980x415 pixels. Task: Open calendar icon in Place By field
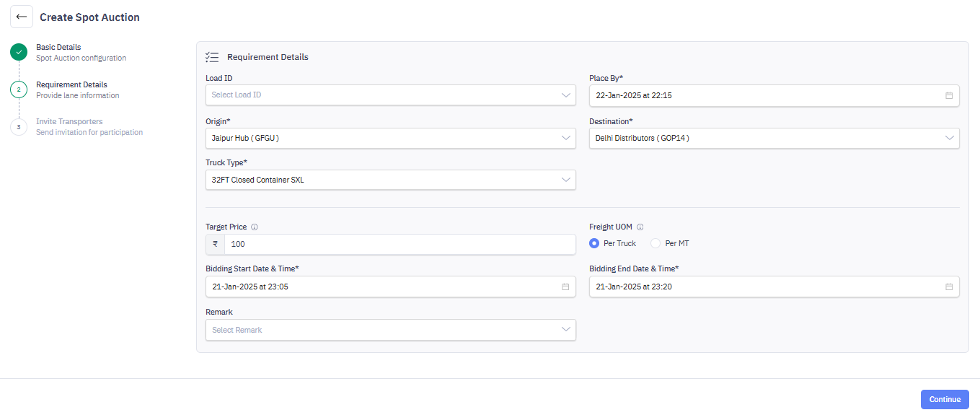[x=949, y=95]
